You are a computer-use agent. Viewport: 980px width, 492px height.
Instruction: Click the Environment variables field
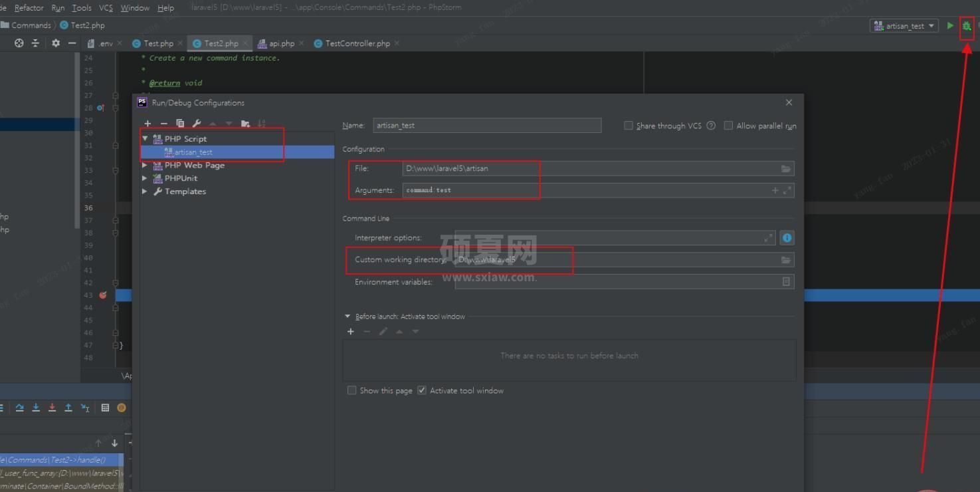pos(625,282)
